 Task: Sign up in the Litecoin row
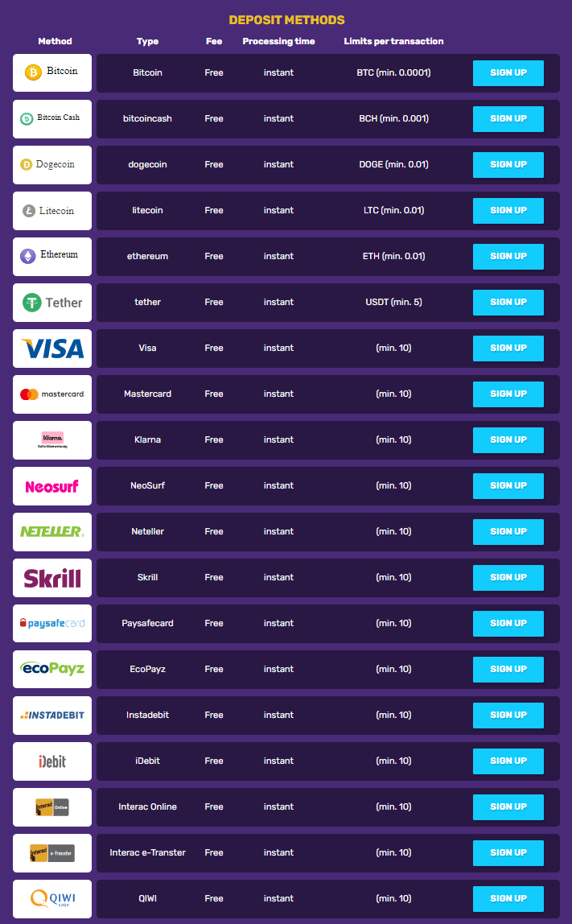point(508,210)
